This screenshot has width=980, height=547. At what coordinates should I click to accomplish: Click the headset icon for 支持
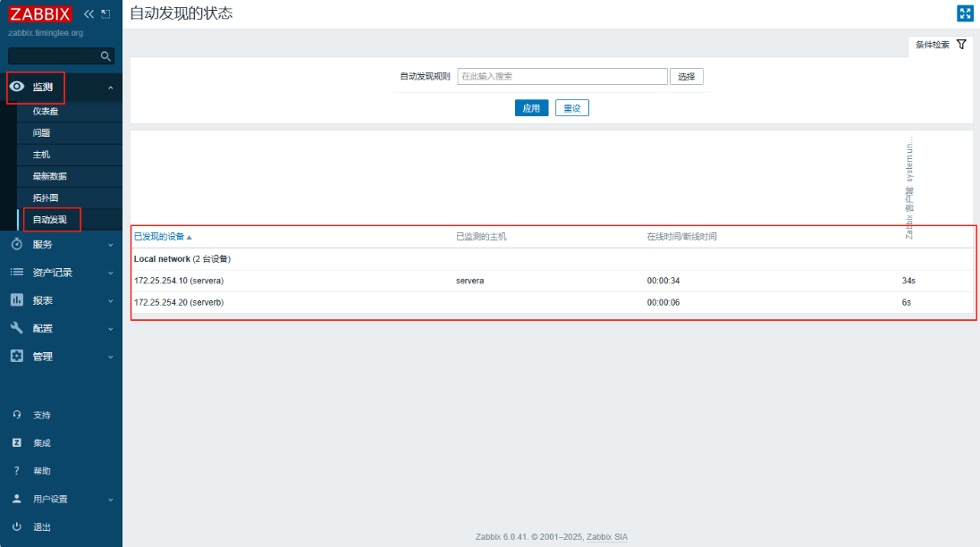click(x=17, y=415)
